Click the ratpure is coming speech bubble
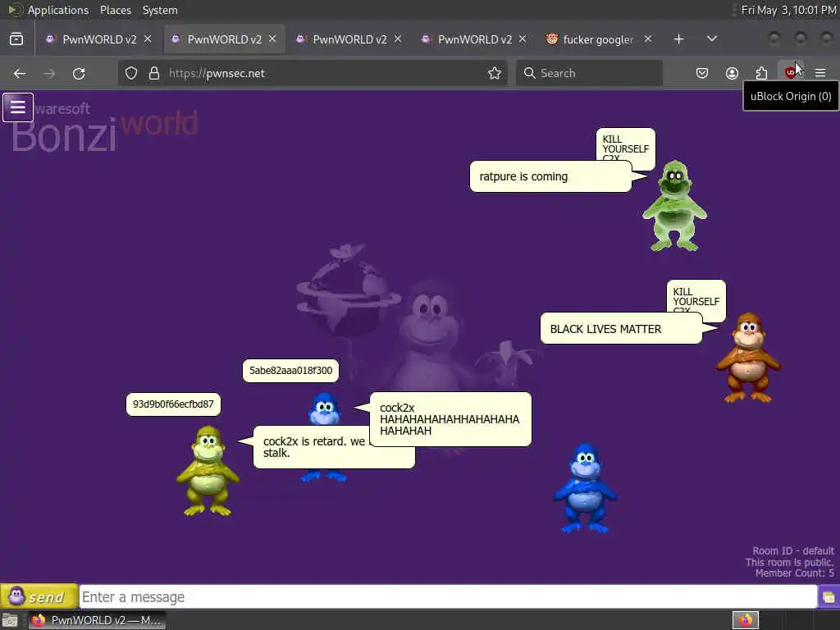840x630 pixels. 550,176
